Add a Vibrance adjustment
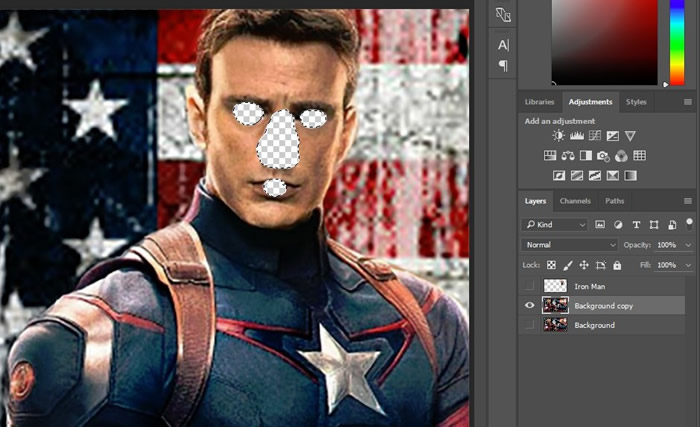 (630, 136)
